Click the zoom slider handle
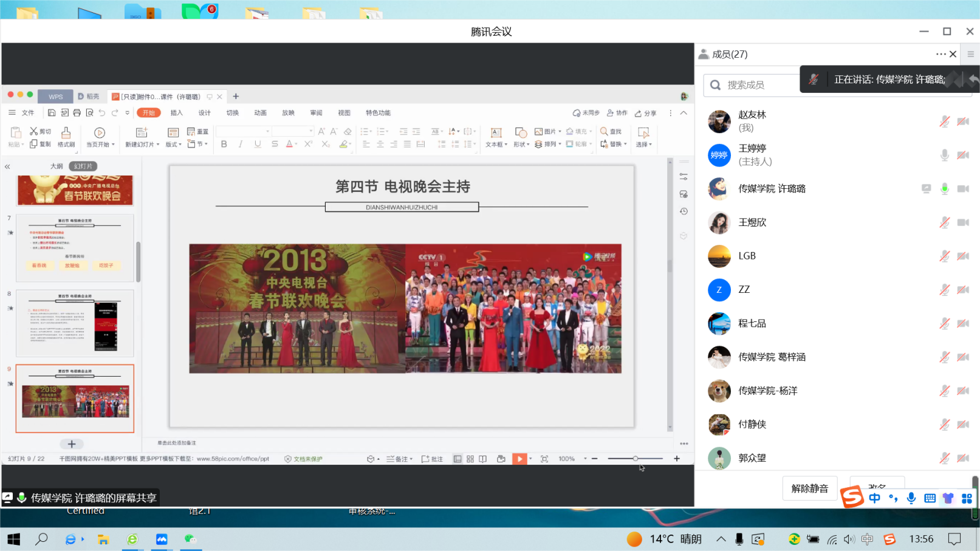This screenshot has width=980, height=551. click(x=636, y=459)
